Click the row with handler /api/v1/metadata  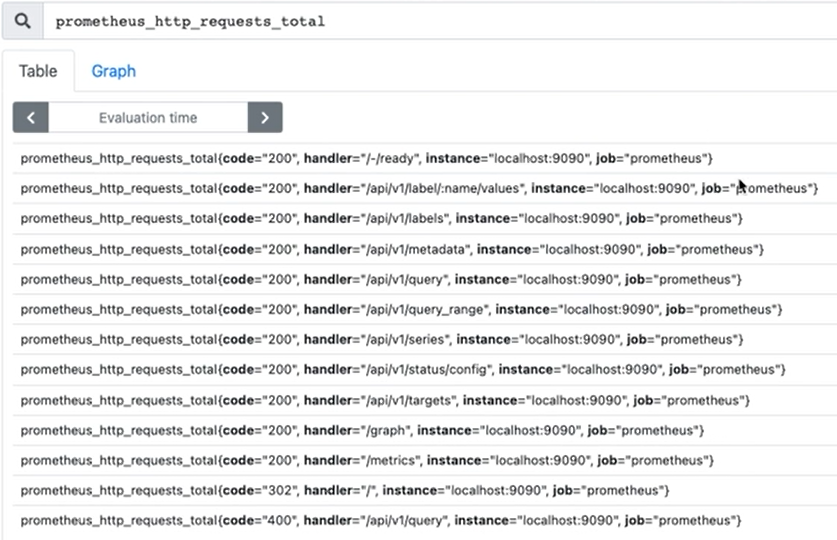(x=392, y=249)
